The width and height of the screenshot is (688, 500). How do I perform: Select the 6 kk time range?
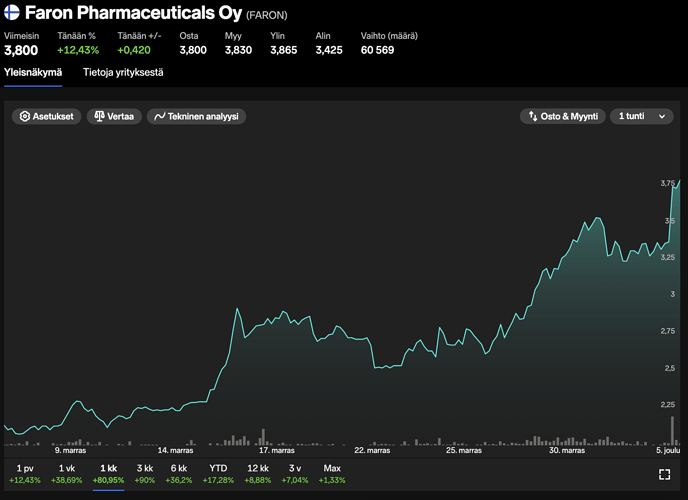pyautogui.click(x=179, y=474)
